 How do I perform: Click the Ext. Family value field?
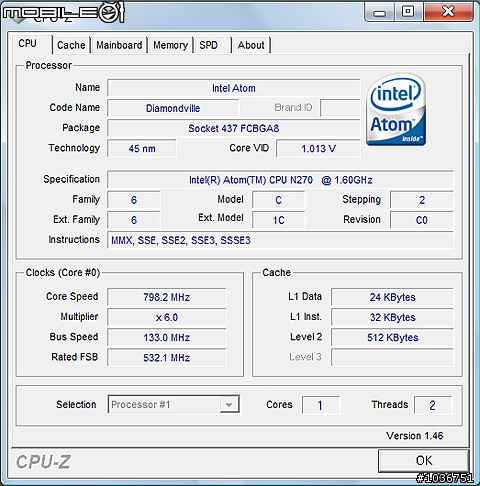134,220
